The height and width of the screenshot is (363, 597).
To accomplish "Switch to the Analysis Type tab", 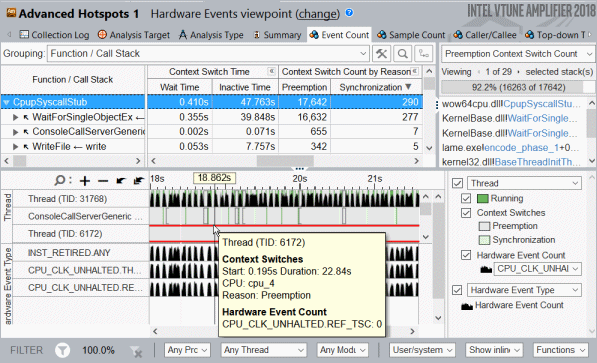I will pos(211,35).
